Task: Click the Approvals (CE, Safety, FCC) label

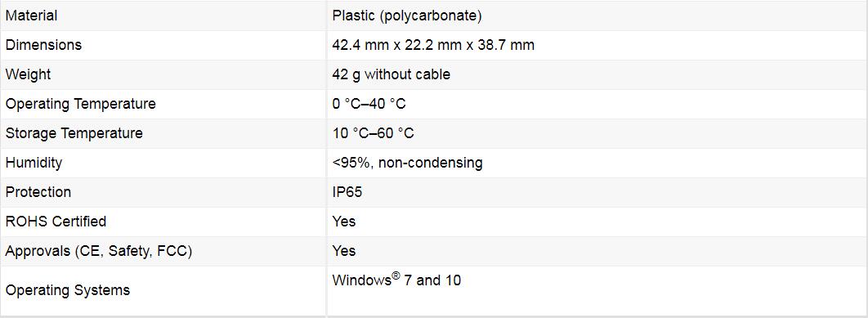Action: tap(99, 252)
